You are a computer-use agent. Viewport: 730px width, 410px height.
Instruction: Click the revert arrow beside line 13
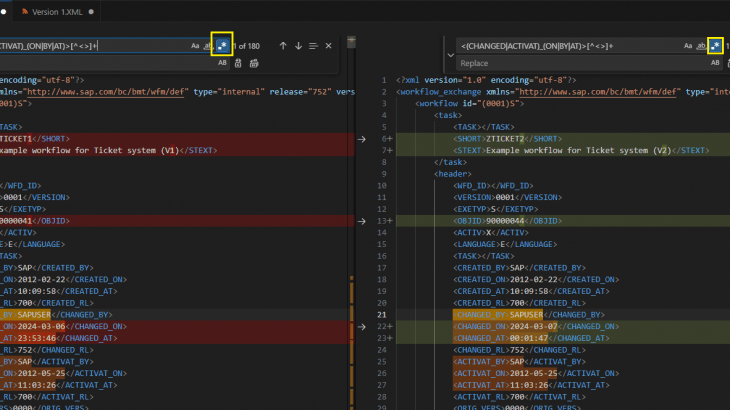pyautogui.click(x=362, y=221)
